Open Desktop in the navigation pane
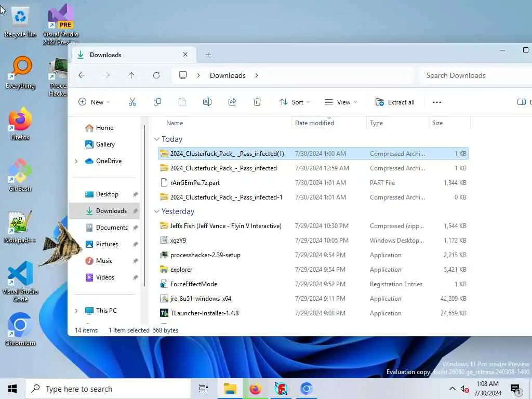This screenshot has height=399, width=532. (107, 194)
